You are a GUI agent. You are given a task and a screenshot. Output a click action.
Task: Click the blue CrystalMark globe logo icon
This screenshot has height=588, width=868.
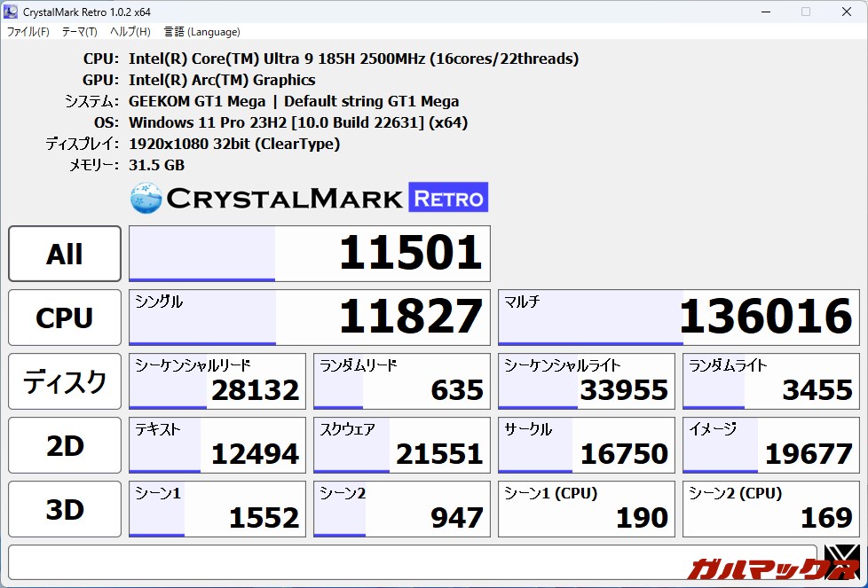tap(146, 198)
